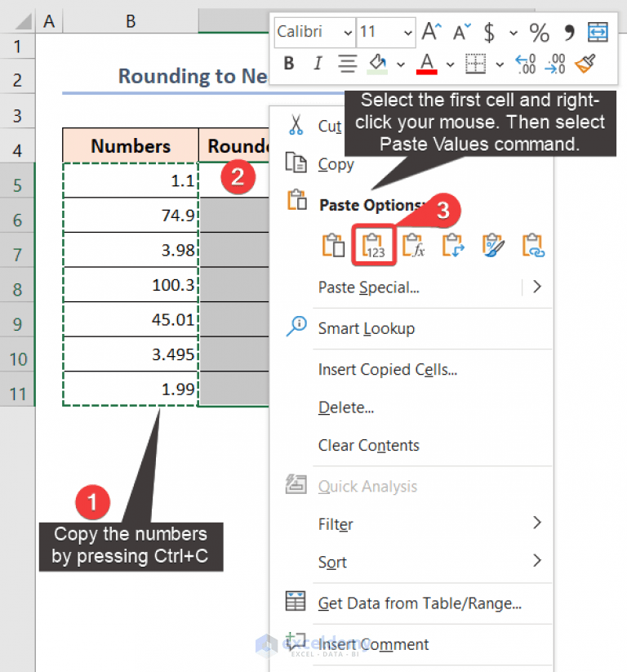
Task: Select row 1 header
Action: (x=17, y=46)
